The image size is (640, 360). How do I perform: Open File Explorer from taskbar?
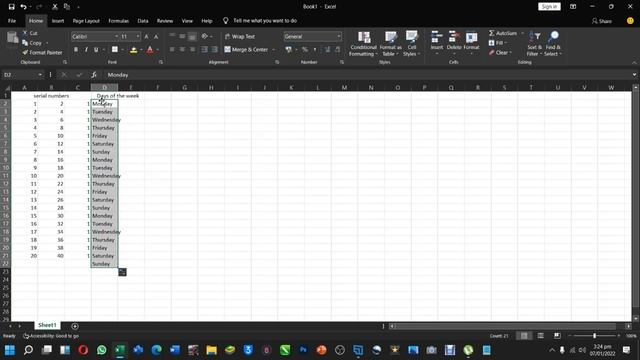click(211, 350)
